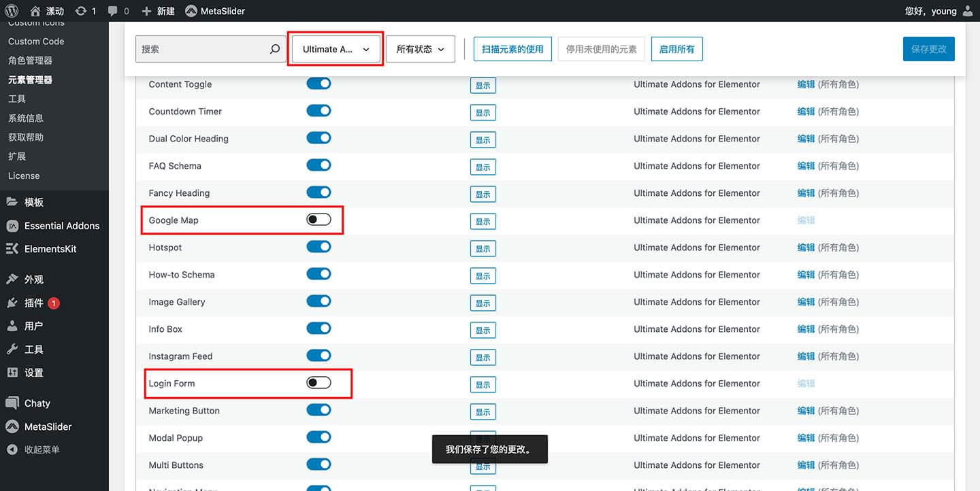Open MetaSlider in the top admin bar
Screen dimensions: 980x491
coord(215,11)
